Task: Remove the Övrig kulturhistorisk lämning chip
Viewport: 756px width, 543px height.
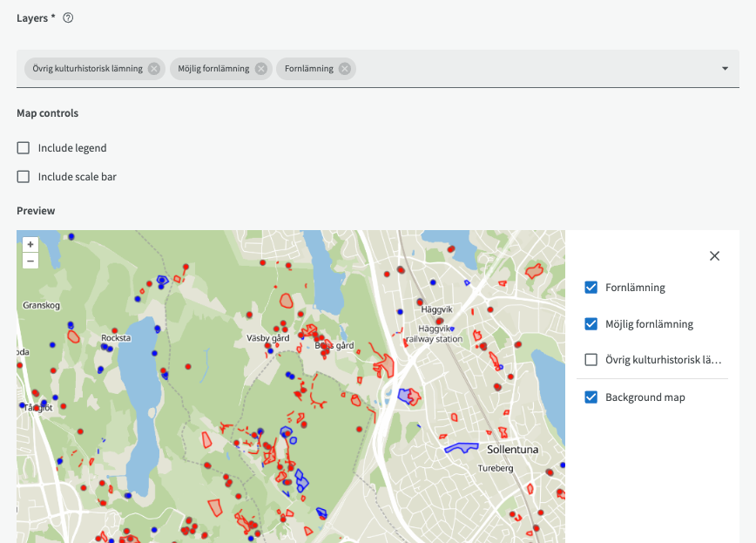Action: [154, 69]
